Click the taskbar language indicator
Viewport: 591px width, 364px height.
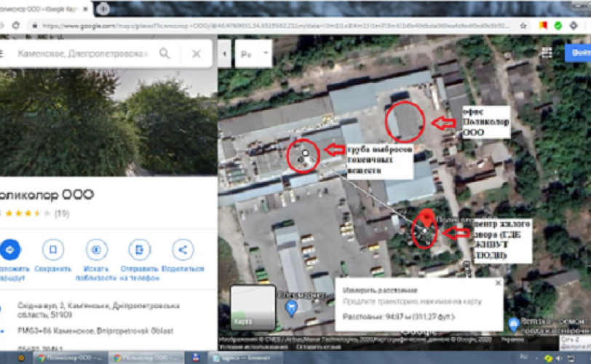pyautogui.click(x=523, y=356)
